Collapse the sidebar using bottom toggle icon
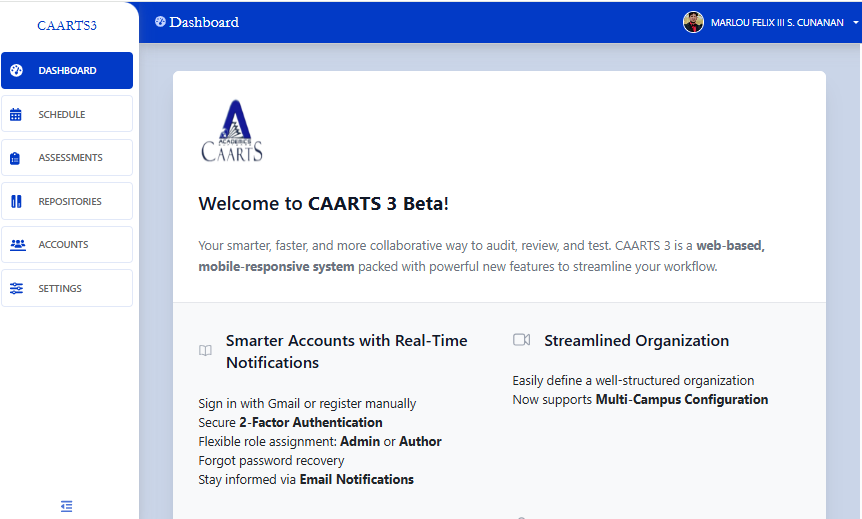This screenshot has width=862, height=519. point(67,506)
